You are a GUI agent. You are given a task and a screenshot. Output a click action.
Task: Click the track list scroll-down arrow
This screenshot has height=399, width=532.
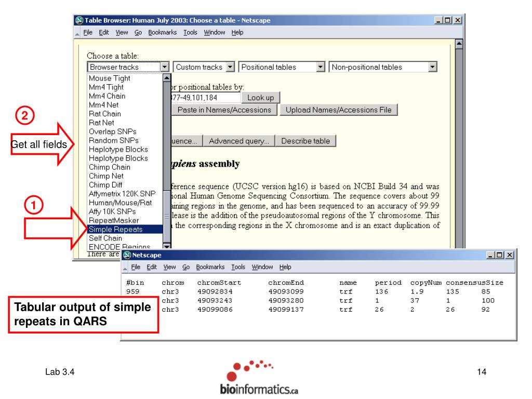pos(167,246)
